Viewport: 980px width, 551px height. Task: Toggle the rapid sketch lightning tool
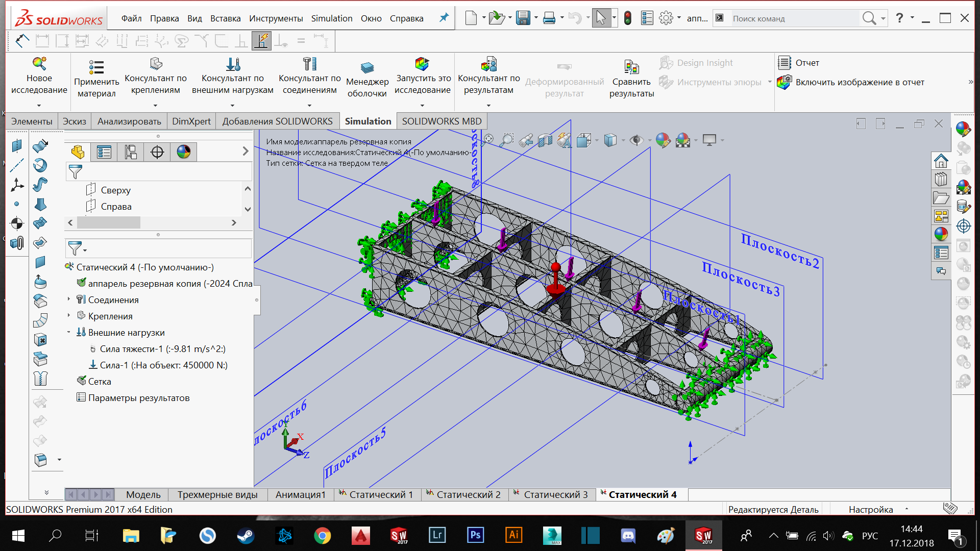tap(261, 41)
